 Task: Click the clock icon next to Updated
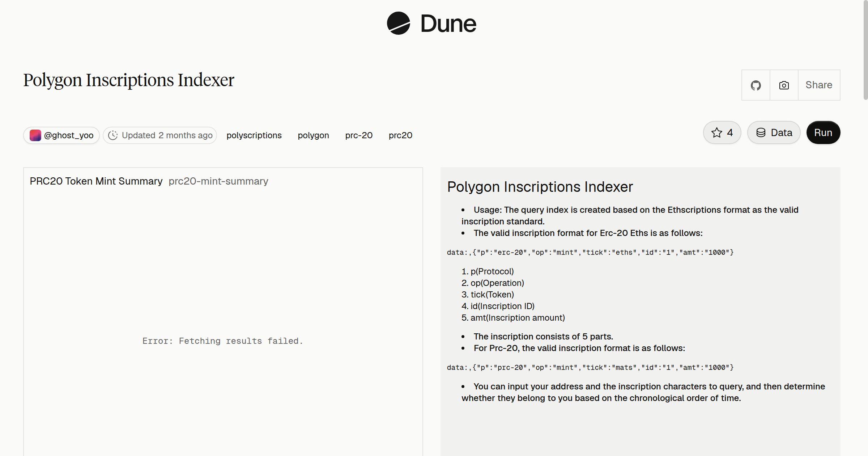(113, 135)
